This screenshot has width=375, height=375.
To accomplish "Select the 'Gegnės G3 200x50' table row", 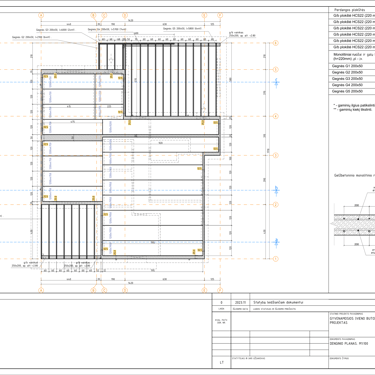I will click(x=352, y=79).
